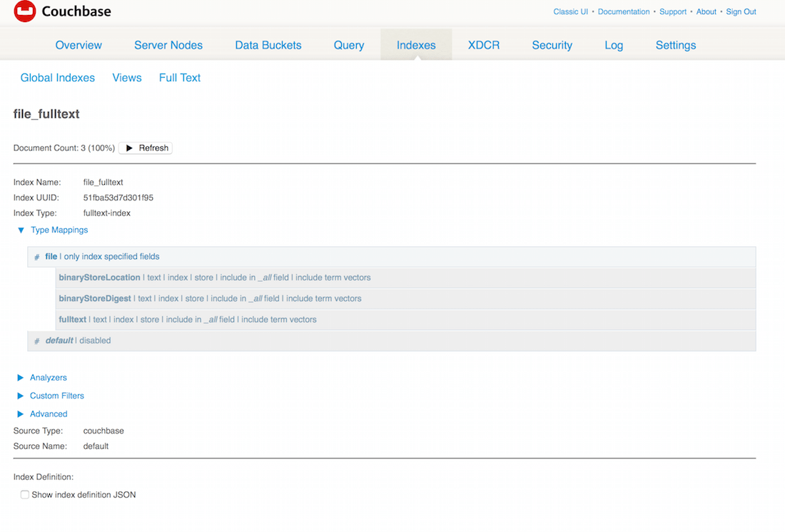This screenshot has width=785, height=532.
Task: Open the Documentation link
Action: (624, 11)
